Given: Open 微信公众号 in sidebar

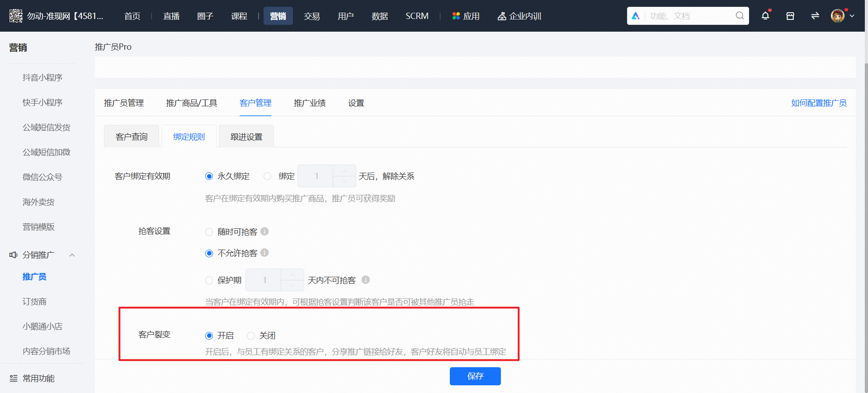Looking at the screenshot, I should click(42, 177).
